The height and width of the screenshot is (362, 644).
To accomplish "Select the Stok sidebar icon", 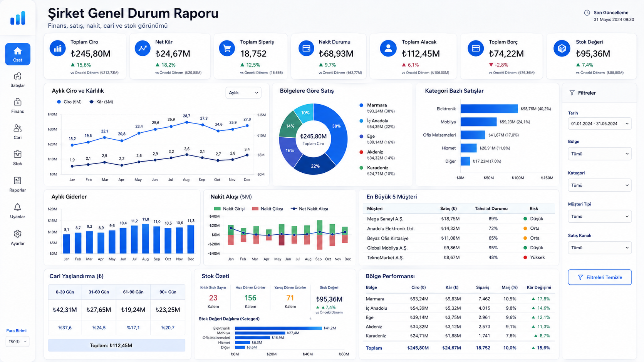I will tap(18, 158).
